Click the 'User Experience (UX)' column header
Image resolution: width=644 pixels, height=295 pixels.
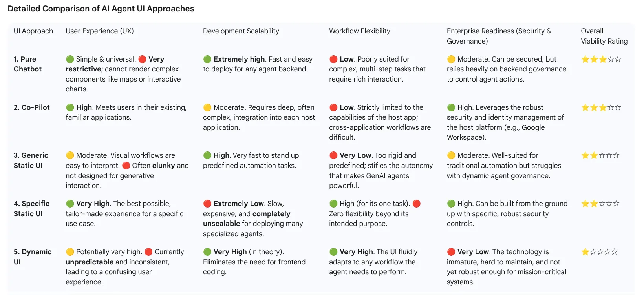pos(100,31)
